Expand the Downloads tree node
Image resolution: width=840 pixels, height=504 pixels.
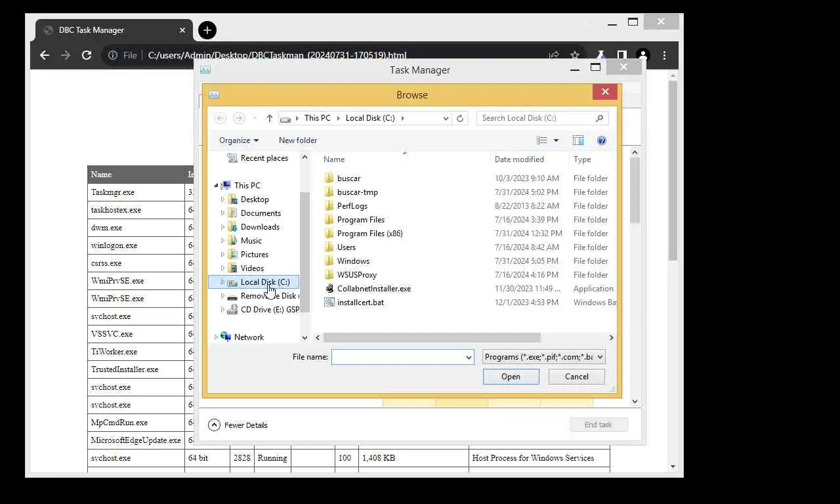click(222, 227)
